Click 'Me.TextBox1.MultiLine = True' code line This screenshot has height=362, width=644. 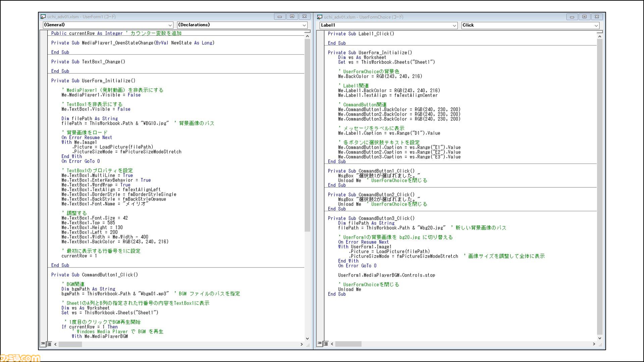(97, 175)
